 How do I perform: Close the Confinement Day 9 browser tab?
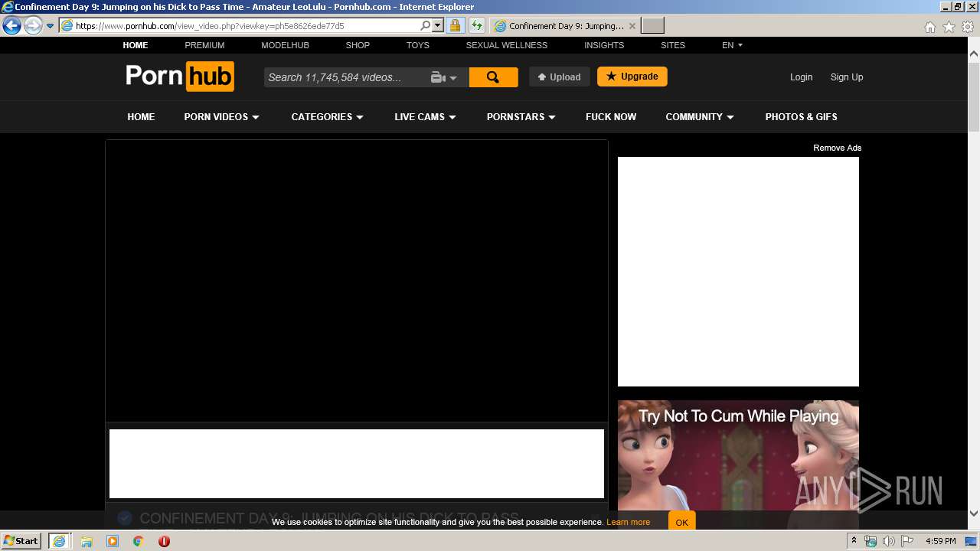tap(632, 26)
